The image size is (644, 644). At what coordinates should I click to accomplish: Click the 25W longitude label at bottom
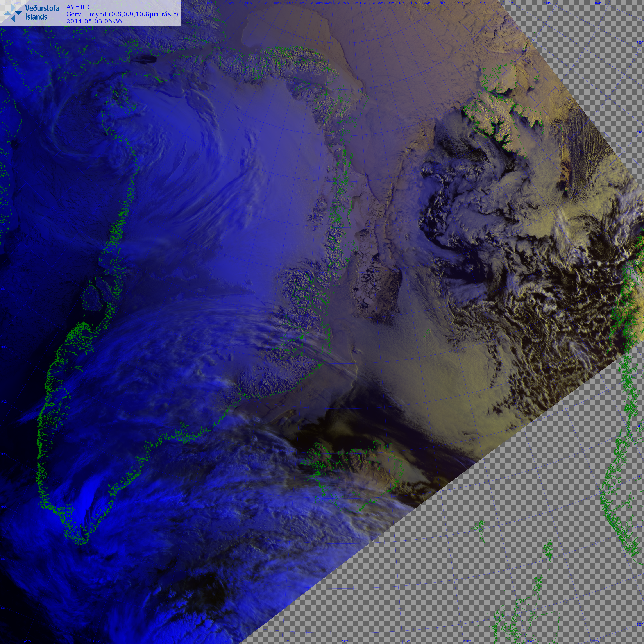point(285,641)
